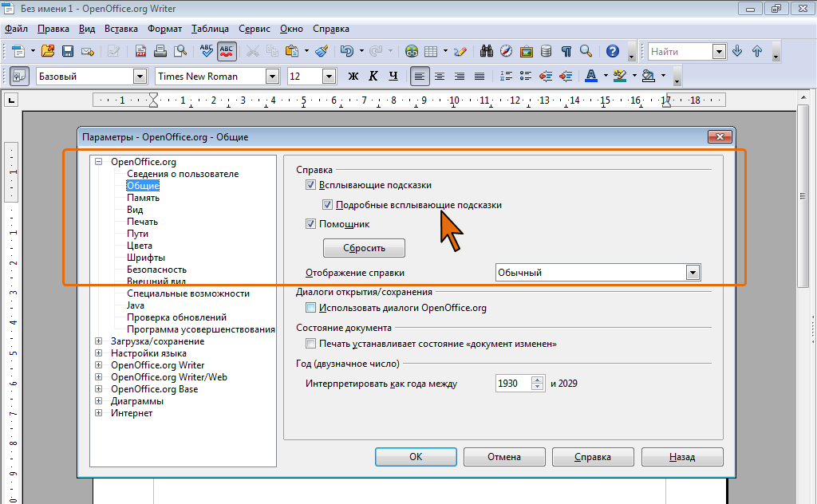Expand the OpenOffice.org Writer/Web node
This screenshot has height=504, width=817.
98,377
